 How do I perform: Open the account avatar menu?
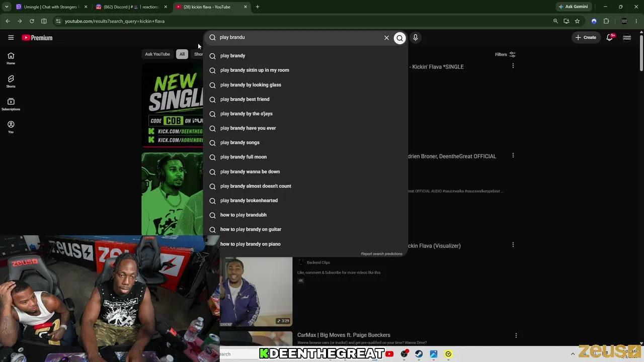pyautogui.click(x=627, y=37)
